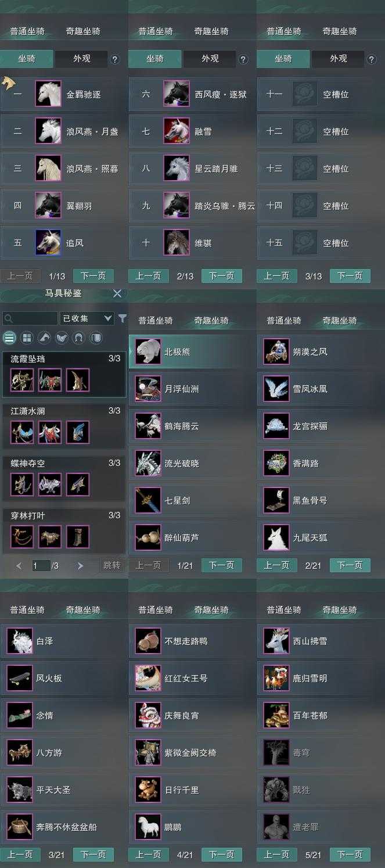Image resolution: width=385 pixels, height=868 pixels.
Task: Choose the 风火板 skateboard mount icon
Action: [x=20, y=678]
